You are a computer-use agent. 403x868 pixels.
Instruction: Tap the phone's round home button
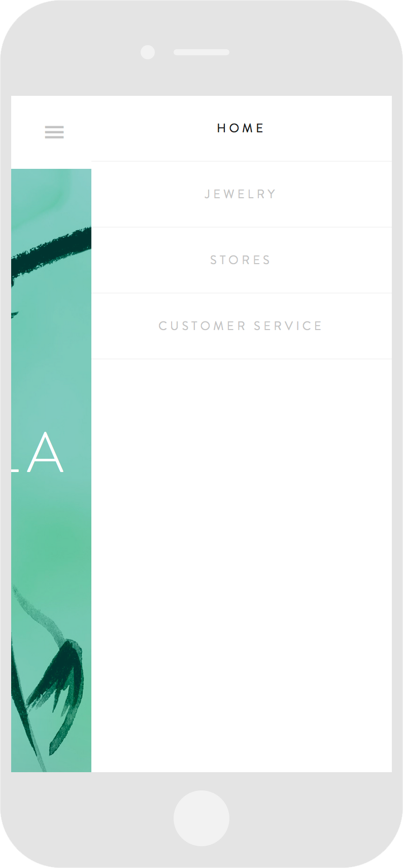coord(201,818)
